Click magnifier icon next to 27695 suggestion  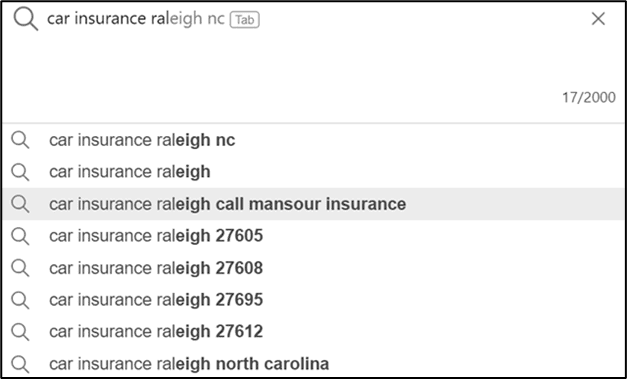click(x=20, y=300)
